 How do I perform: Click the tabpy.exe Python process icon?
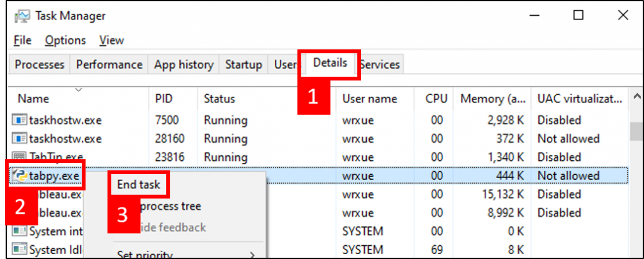point(19,176)
